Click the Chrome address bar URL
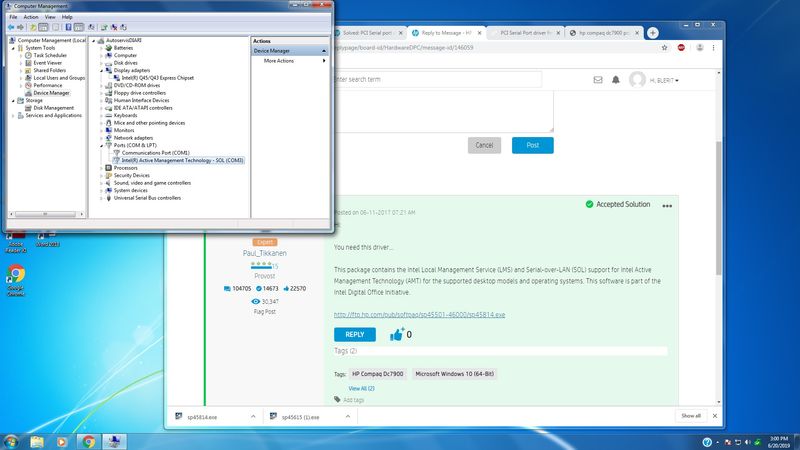 click(x=403, y=47)
